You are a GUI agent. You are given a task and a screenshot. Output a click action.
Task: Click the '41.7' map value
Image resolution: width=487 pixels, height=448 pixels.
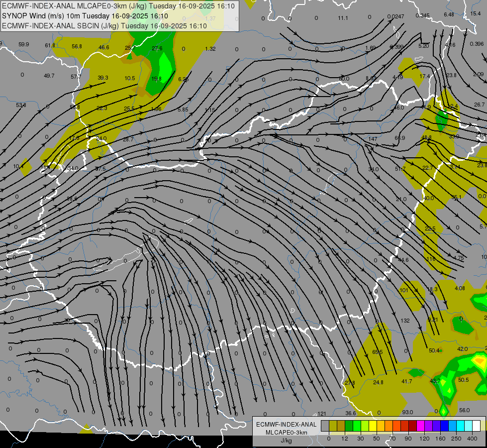[x=406, y=381]
